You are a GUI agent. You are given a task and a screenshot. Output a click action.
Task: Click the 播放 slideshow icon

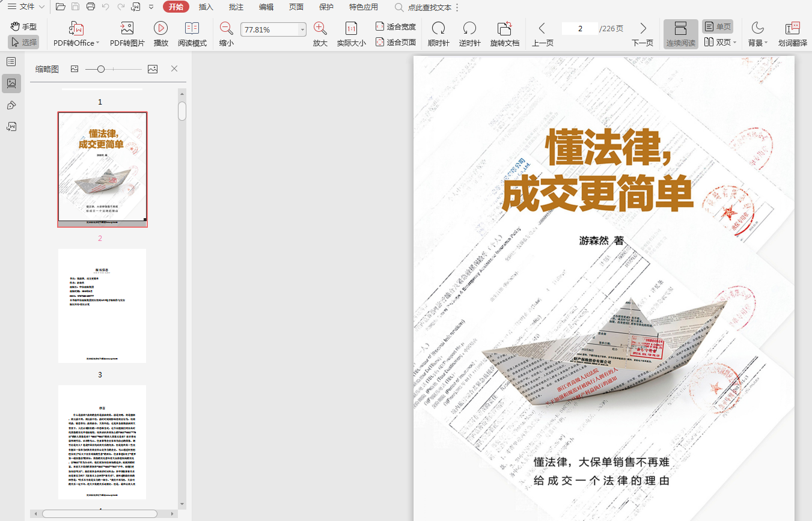point(160,28)
